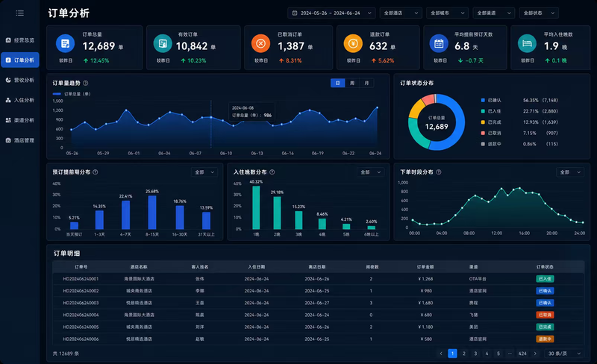Expand the 30 条/页 page size dropdown
Viewport: 597px width, 364px height.
(564, 354)
